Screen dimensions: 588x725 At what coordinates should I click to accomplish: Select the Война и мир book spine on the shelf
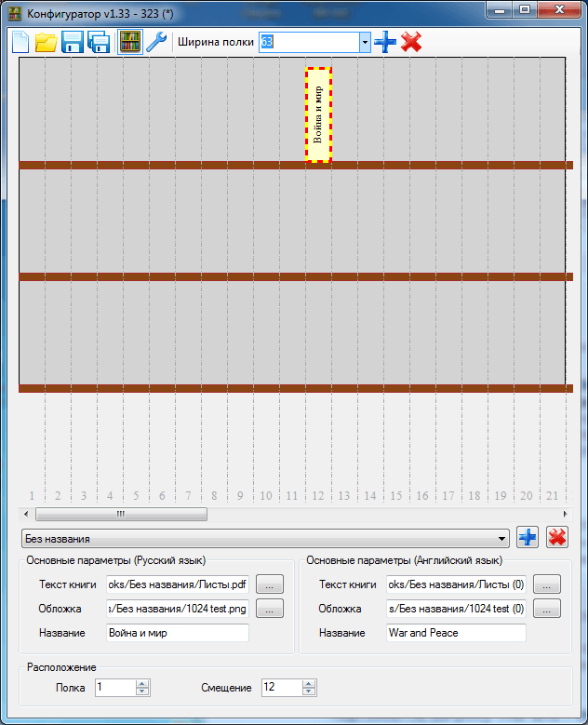click(318, 114)
